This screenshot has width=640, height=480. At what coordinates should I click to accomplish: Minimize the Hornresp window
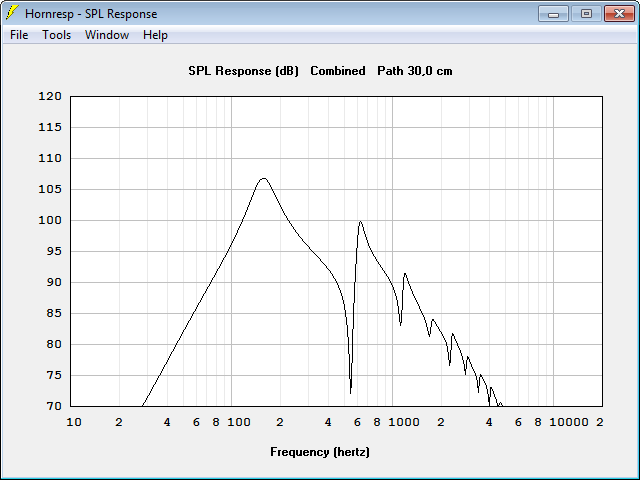tap(553, 14)
